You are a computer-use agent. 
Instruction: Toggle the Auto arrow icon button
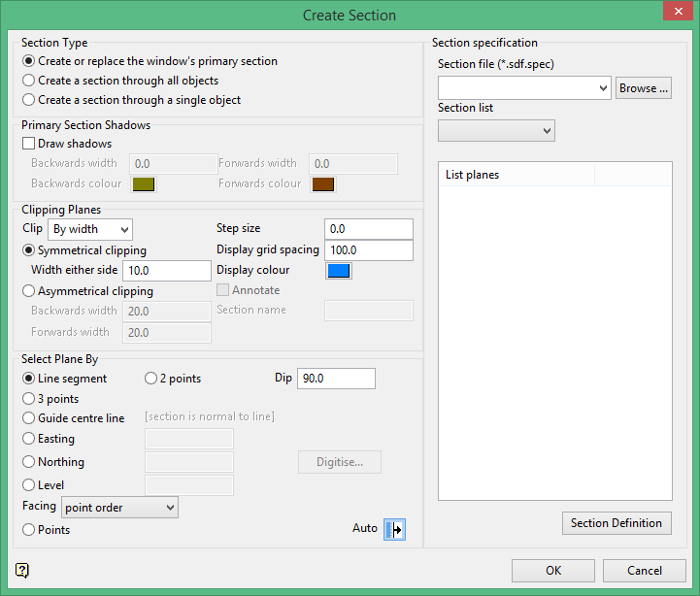(394, 529)
